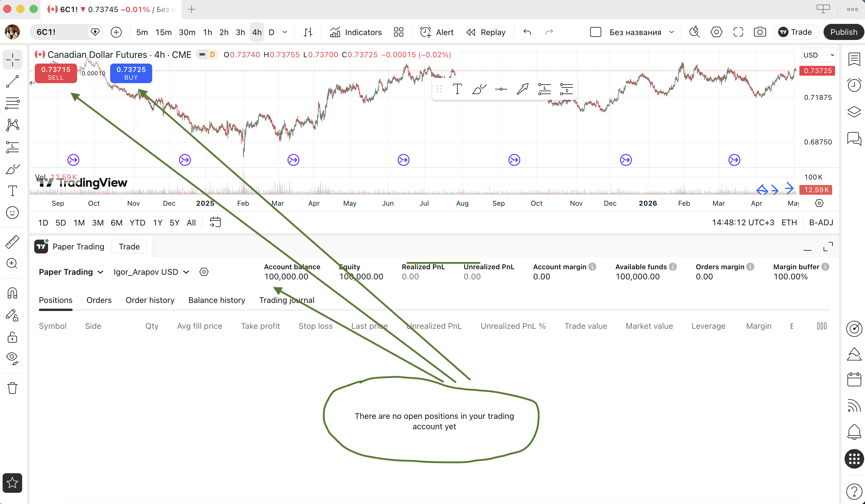Open the patterns tool in left sidebar

coord(12,125)
